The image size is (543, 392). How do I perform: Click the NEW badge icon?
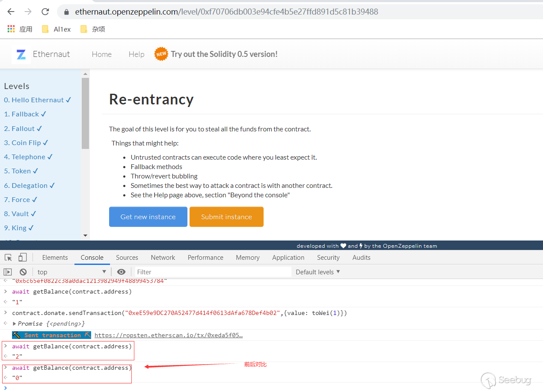pos(161,54)
